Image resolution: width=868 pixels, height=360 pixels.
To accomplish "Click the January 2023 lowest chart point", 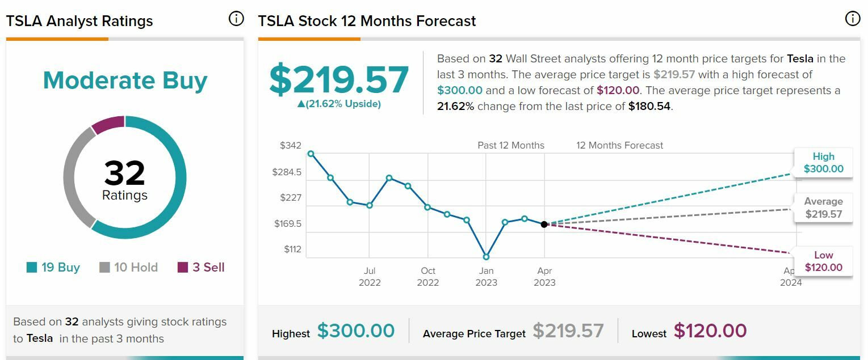I will pos(486,257).
